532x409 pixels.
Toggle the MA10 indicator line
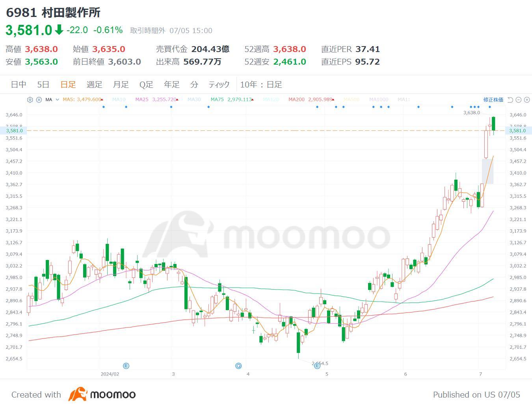[119, 100]
